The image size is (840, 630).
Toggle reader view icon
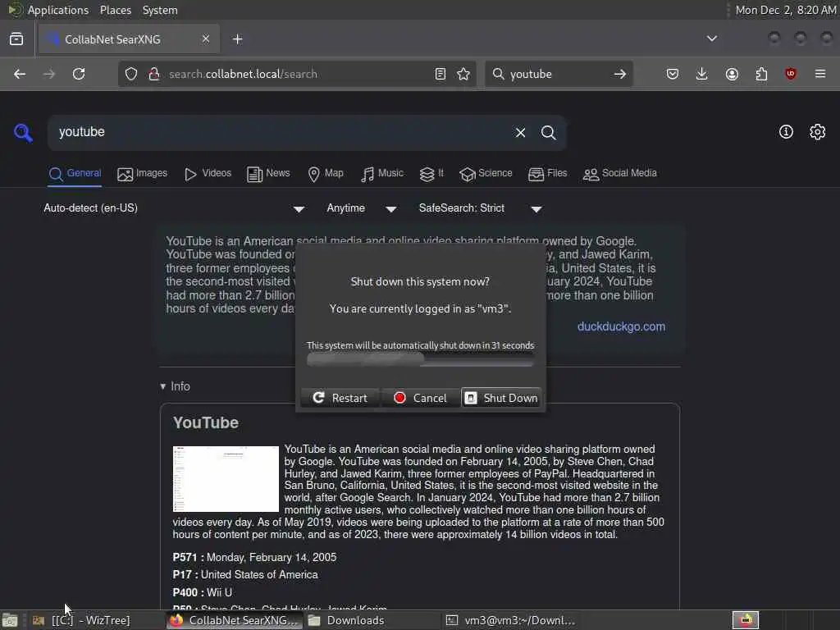pos(441,74)
